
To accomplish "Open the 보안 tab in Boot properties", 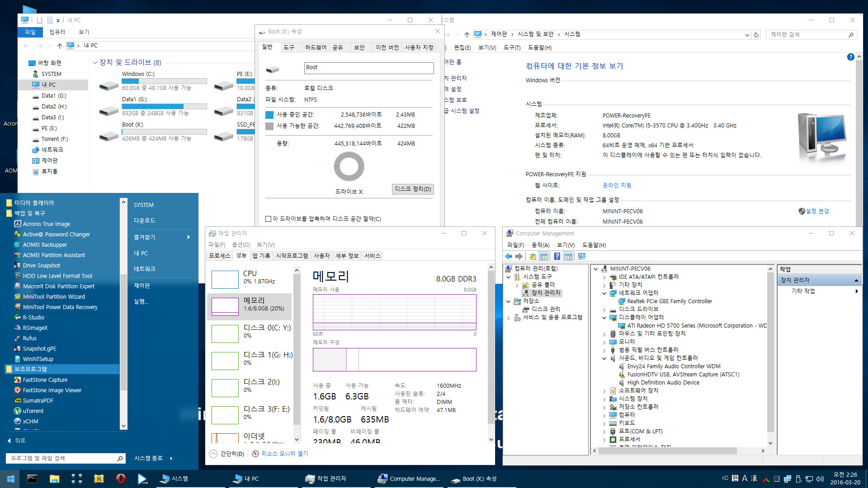I will click(359, 47).
